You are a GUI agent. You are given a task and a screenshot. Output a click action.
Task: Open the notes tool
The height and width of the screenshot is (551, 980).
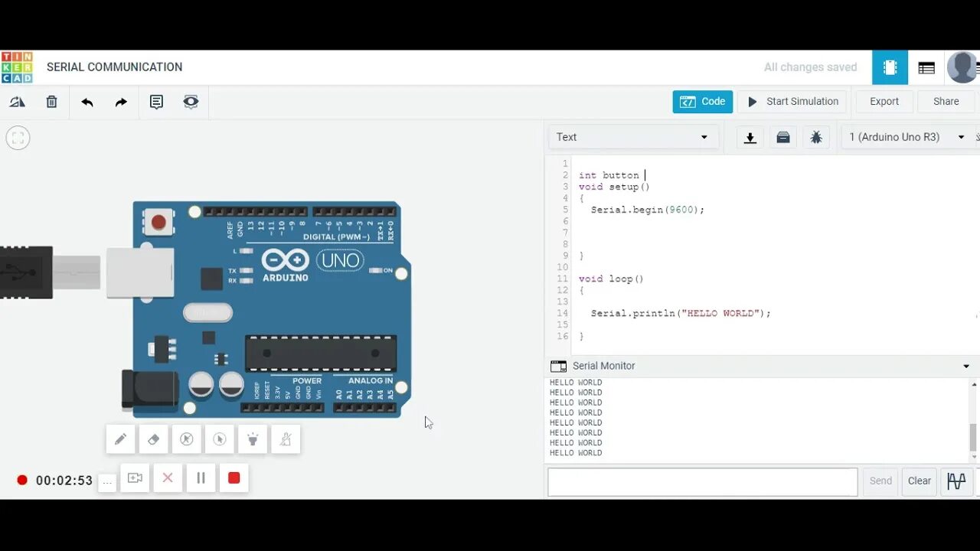point(156,102)
